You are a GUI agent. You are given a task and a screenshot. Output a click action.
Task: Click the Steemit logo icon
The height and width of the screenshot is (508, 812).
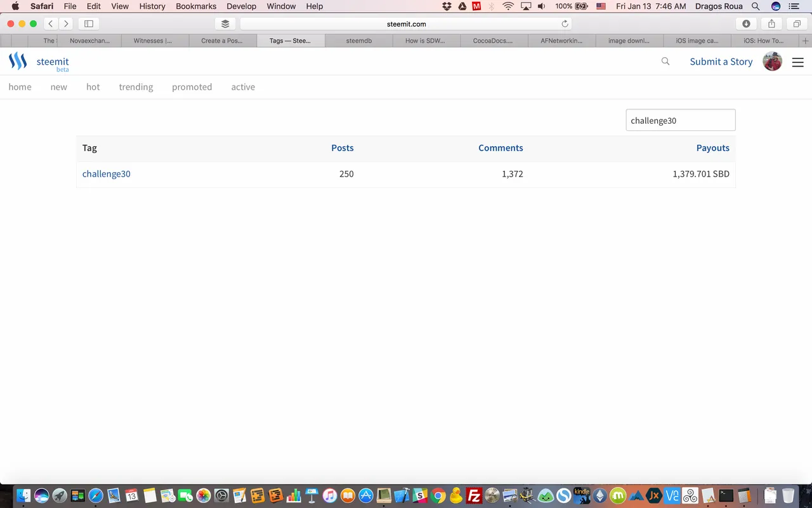(x=18, y=62)
